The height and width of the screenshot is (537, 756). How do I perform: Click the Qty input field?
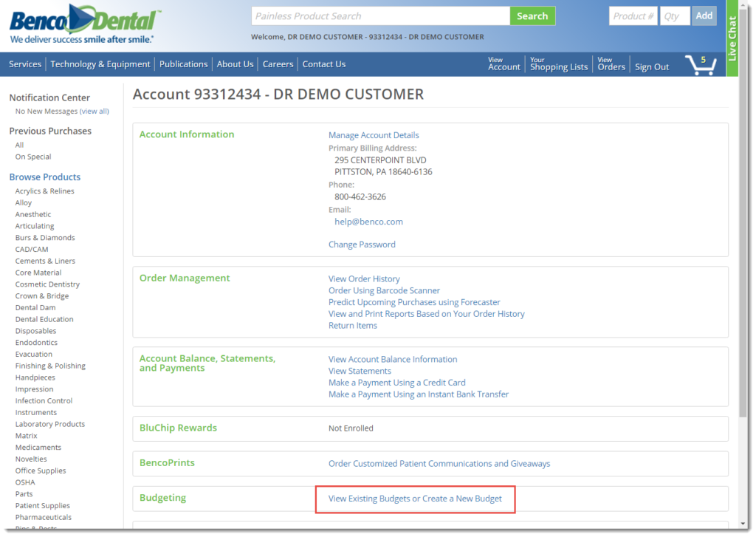click(x=674, y=16)
